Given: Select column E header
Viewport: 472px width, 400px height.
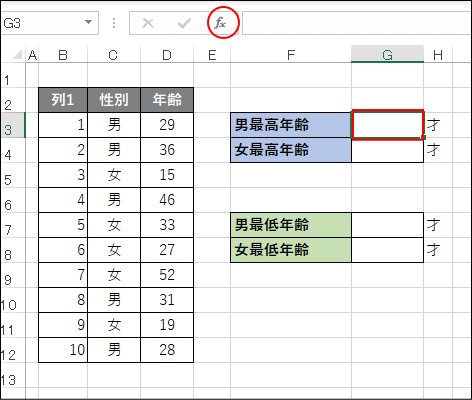Looking at the screenshot, I should coord(212,55).
